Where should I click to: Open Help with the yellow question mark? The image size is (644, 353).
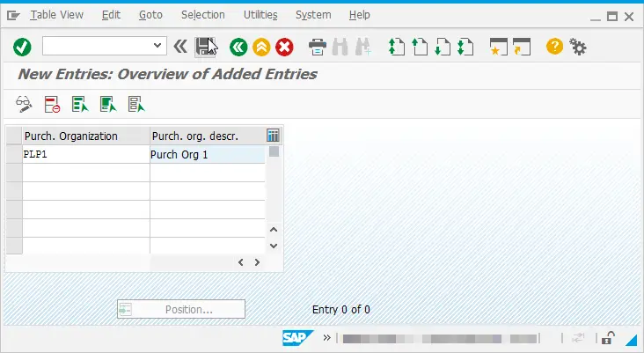click(554, 47)
